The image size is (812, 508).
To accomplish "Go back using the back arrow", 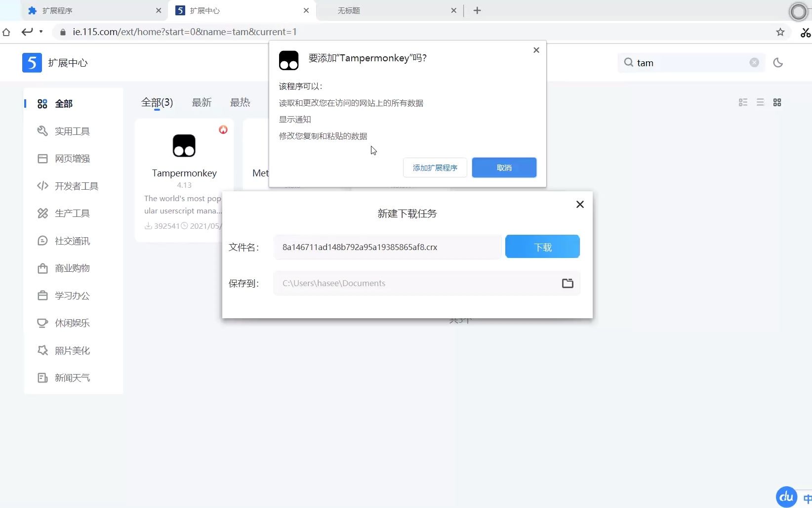I will pos(27,32).
